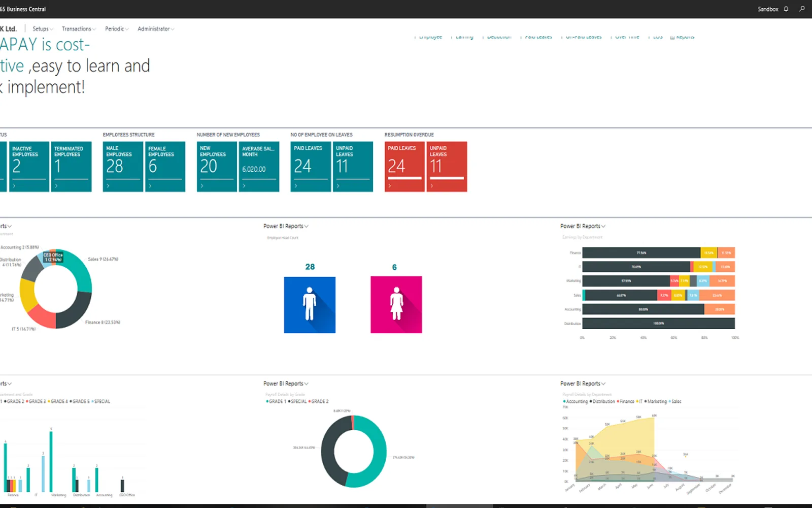Open the Female Employees tile showing 6
Image resolution: width=812 pixels, height=508 pixels.
click(165, 167)
